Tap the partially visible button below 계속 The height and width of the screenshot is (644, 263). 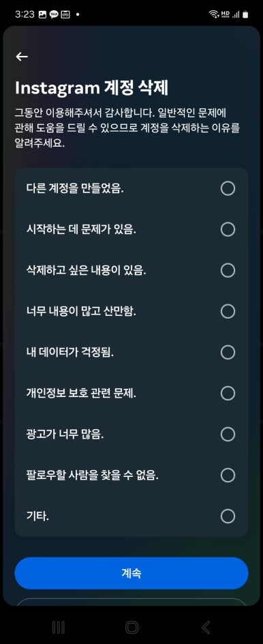click(x=131, y=602)
